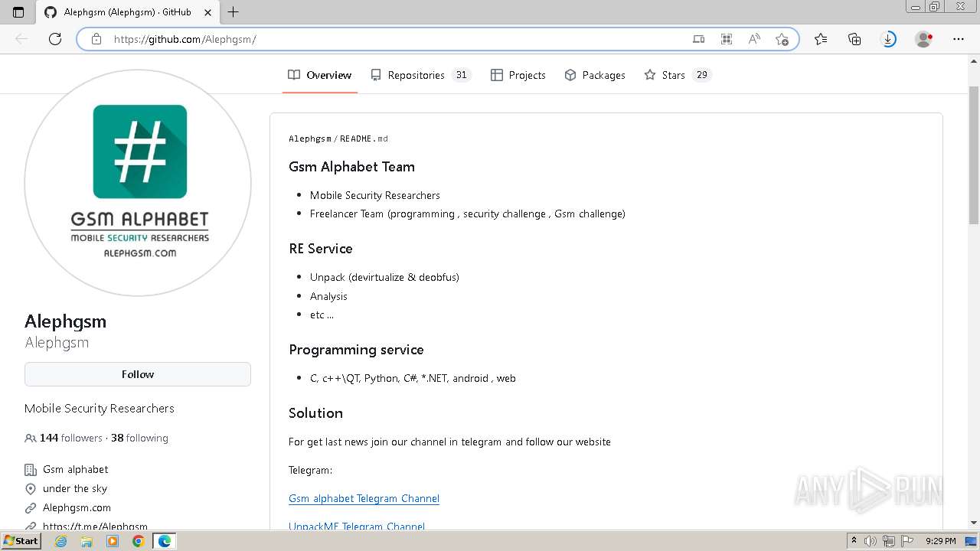This screenshot has width=980, height=551.
Task: Open UnpackME Telegram Channel link
Action: pyautogui.click(x=357, y=527)
